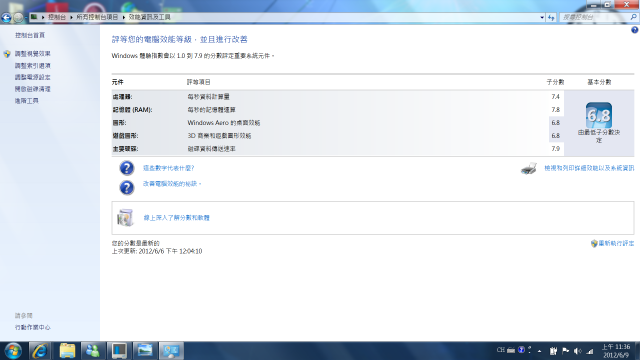The width and height of the screenshot is (640, 360).
Task: Click the last updated 2012/6/6 timestamp
Action: pos(157,251)
